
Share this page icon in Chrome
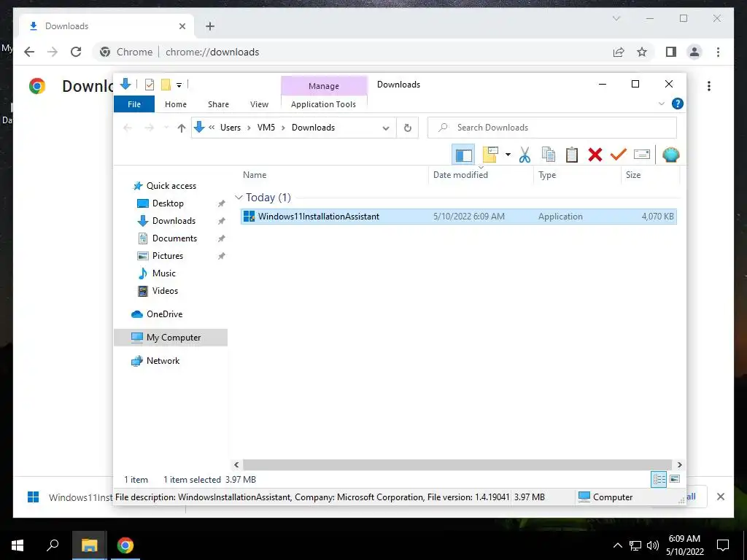point(619,52)
